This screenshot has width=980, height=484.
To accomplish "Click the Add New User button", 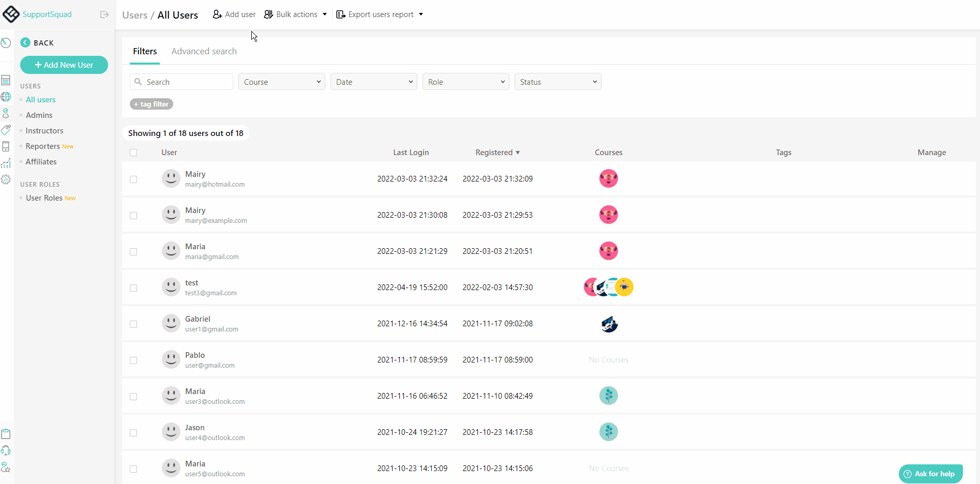I will pyautogui.click(x=64, y=65).
